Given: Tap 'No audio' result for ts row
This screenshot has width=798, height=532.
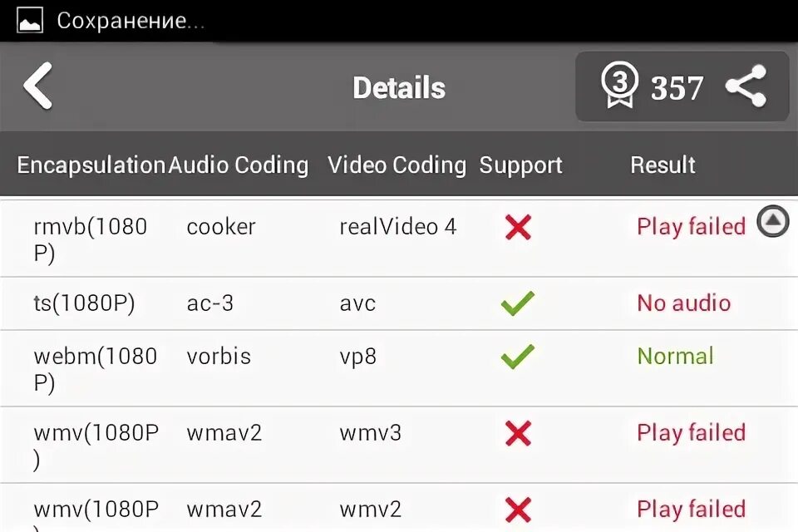Looking at the screenshot, I should (683, 303).
